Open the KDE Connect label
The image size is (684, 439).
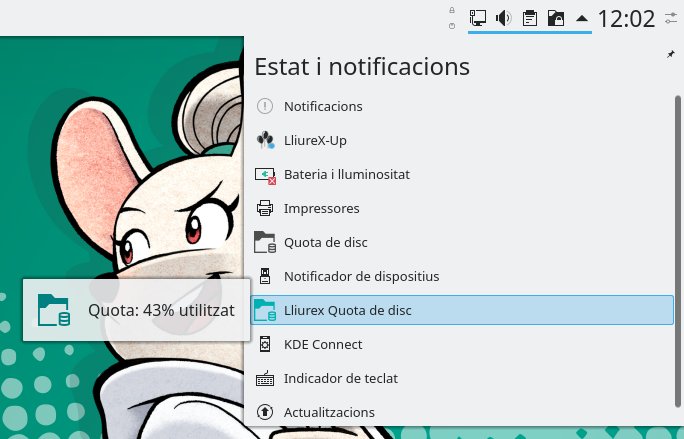[323, 345]
